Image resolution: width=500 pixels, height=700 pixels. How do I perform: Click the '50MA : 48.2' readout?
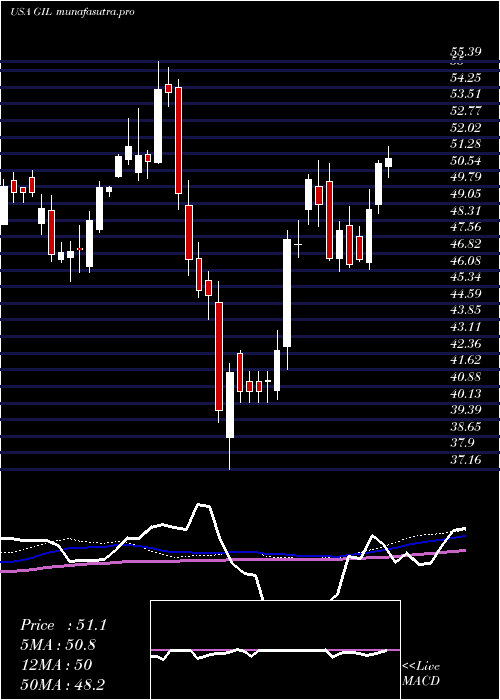click(62, 684)
